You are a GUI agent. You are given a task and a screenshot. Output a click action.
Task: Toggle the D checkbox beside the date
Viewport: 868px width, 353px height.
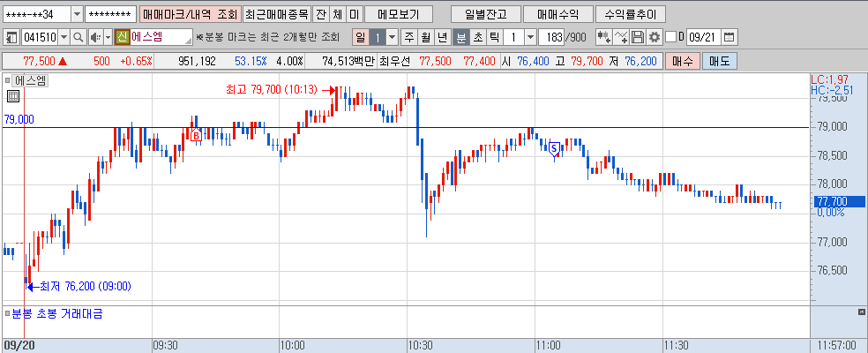671,37
